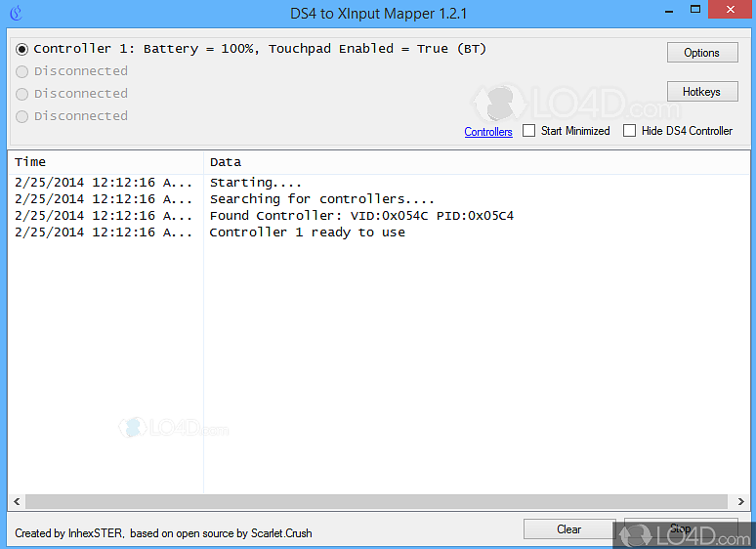Follow the Controllers link

point(488,132)
